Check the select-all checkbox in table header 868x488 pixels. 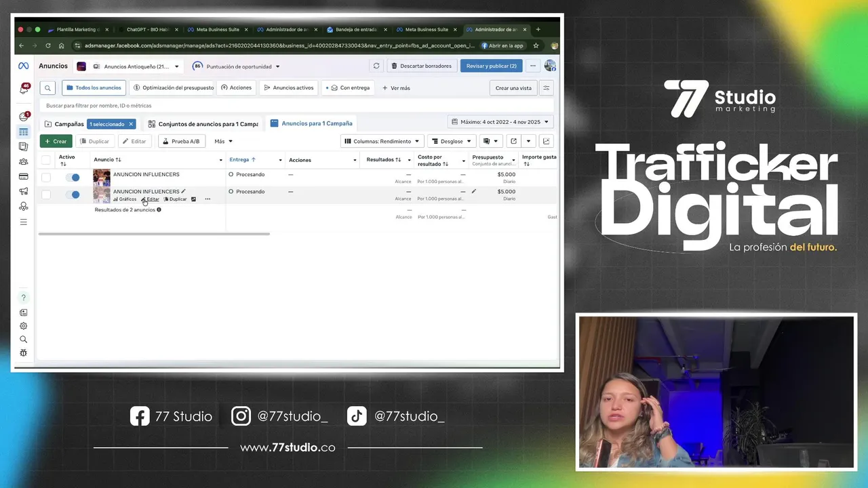pyautogui.click(x=46, y=160)
